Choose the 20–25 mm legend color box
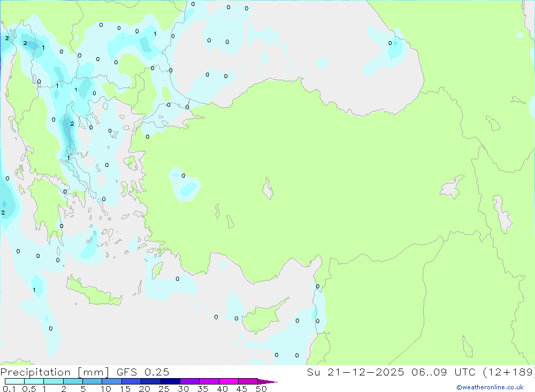 pyautogui.click(x=151, y=381)
